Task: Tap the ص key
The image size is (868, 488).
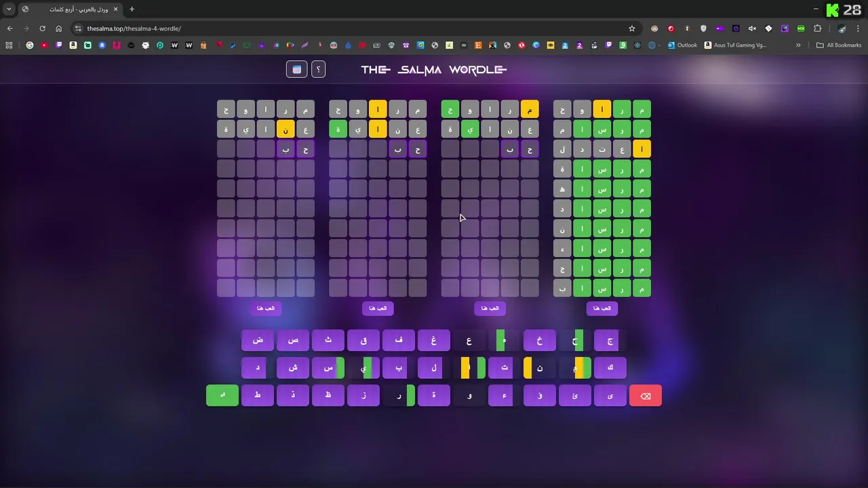Action: (293, 340)
